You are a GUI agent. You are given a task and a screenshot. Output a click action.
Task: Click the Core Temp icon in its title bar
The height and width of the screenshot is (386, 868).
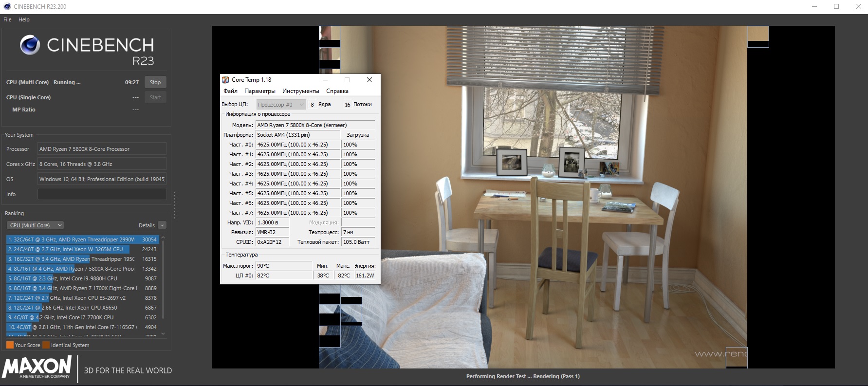[225, 80]
